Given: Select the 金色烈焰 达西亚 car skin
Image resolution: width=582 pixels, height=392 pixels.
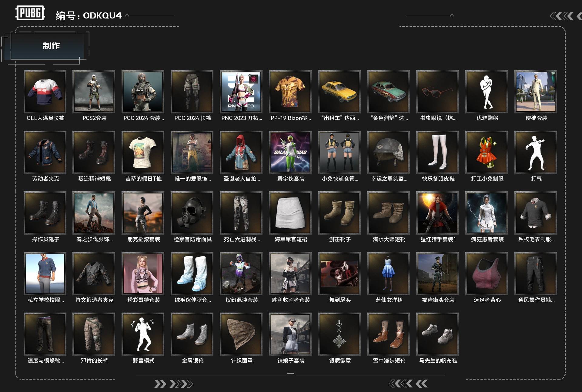Looking at the screenshot, I should [x=389, y=92].
